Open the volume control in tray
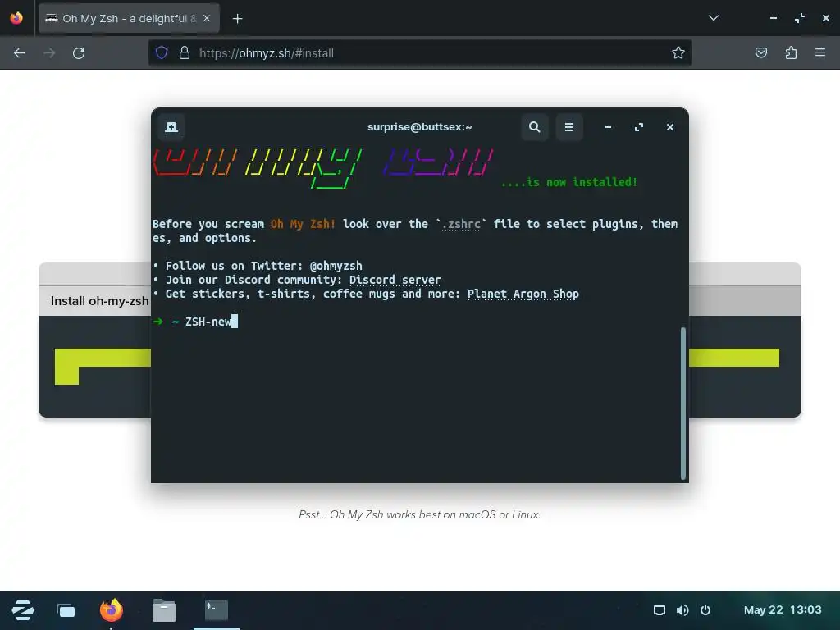840x630 pixels. coord(682,610)
